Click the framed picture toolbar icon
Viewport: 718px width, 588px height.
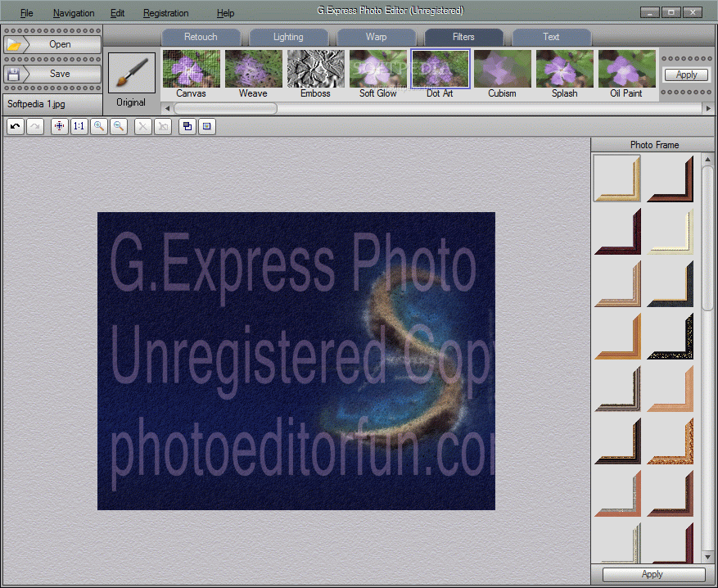click(x=207, y=126)
